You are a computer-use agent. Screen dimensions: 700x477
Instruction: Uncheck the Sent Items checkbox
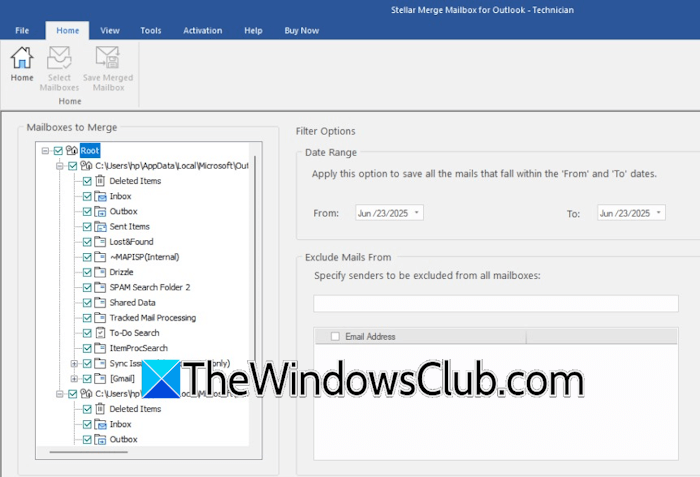(87, 226)
